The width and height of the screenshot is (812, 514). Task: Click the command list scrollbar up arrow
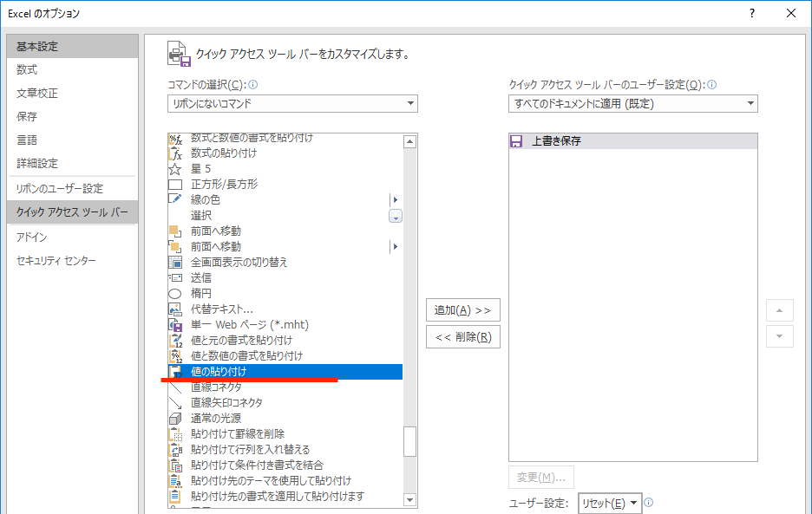pyautogui.click(x=409, y=141)
